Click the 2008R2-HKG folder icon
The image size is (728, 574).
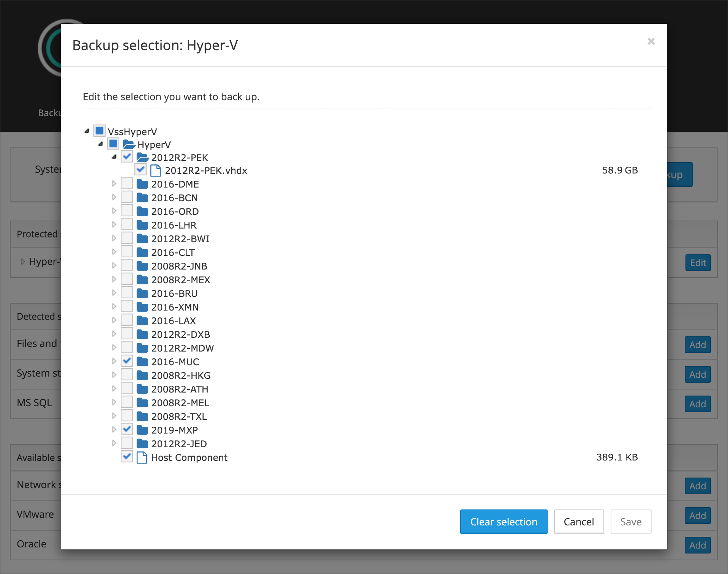pos(142,375)
